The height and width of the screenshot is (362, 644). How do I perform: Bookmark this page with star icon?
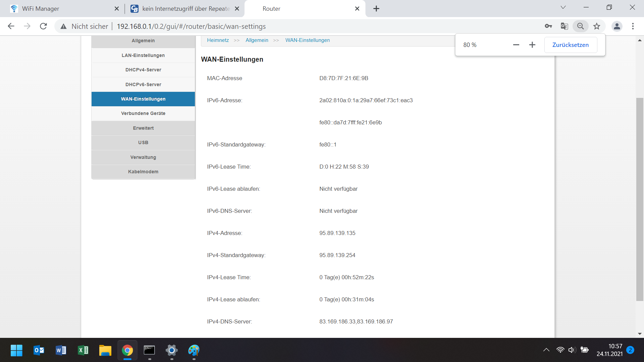point(597,26)
